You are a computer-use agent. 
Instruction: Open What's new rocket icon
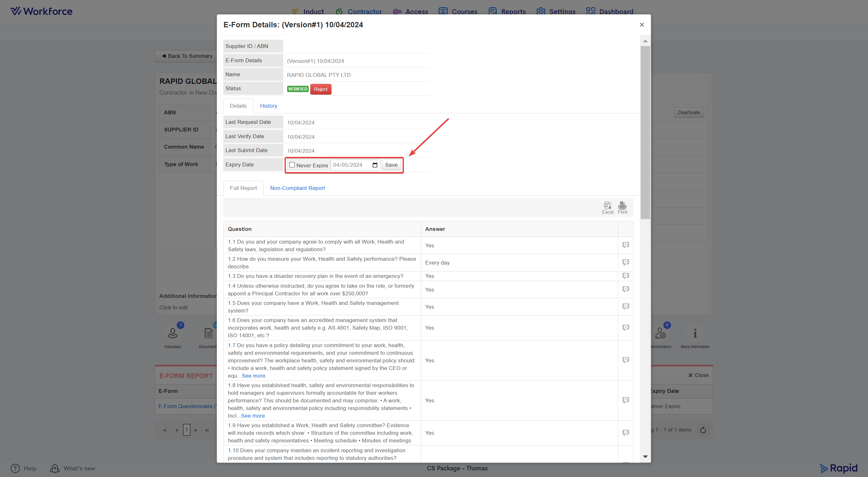[55, 468]
